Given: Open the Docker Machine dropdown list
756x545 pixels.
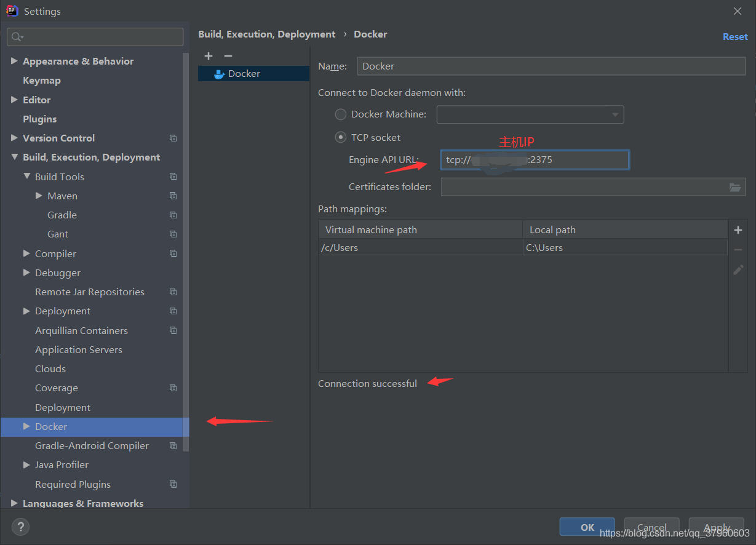Looking at the screenshot, I should [x=615, y=114].
